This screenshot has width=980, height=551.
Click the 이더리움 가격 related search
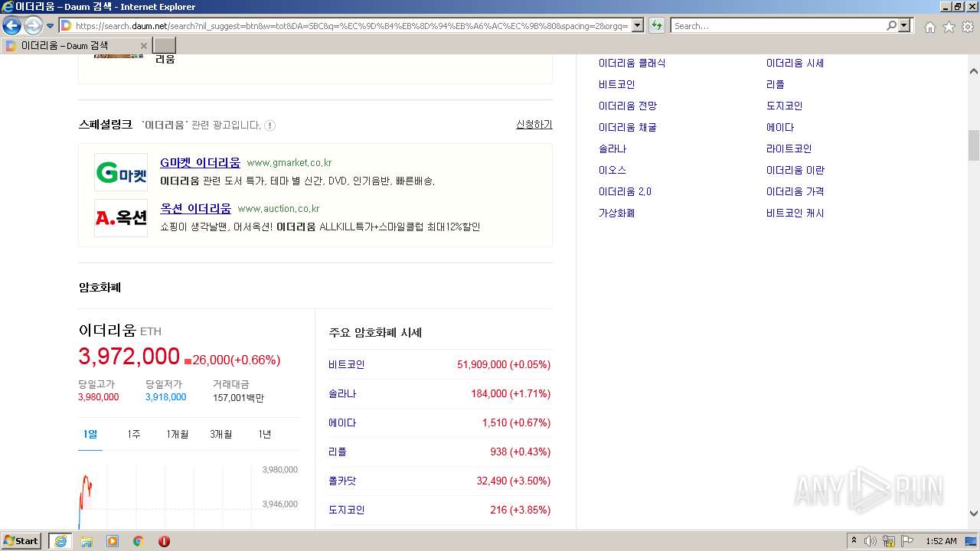tap(795, 191)
